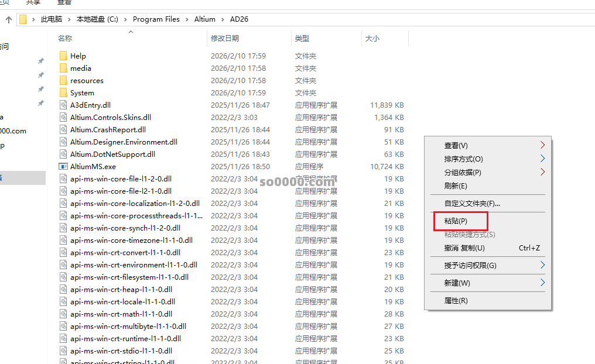Open the media folder

click(x=63, y=68)
